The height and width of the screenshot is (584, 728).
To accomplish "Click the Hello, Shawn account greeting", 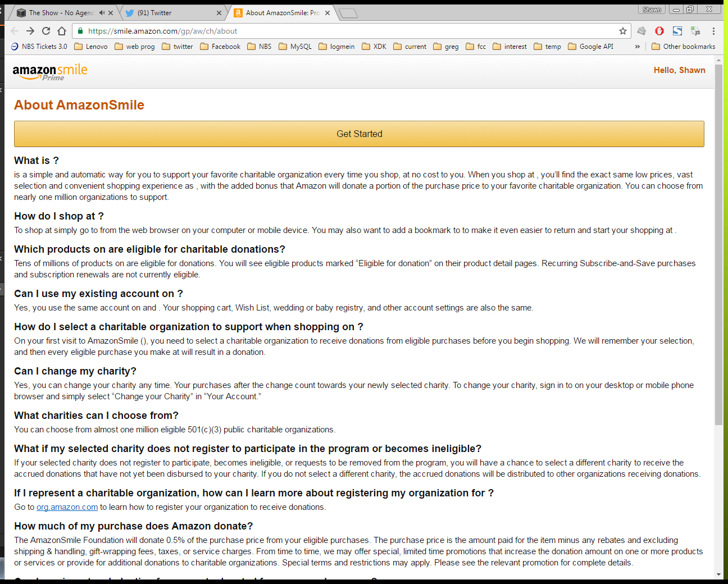I will click(x=679, y=70).
